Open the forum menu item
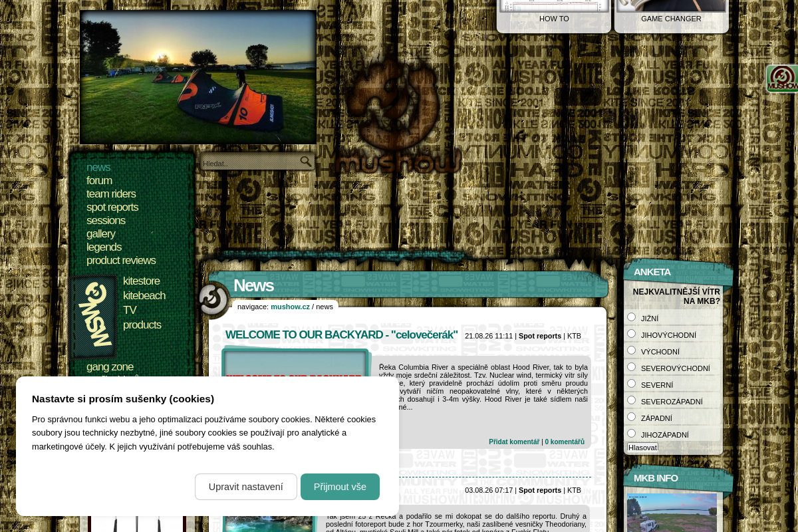The width and height of the screenshot is (798, 532). pyautogui.click(x=99, y=181)
